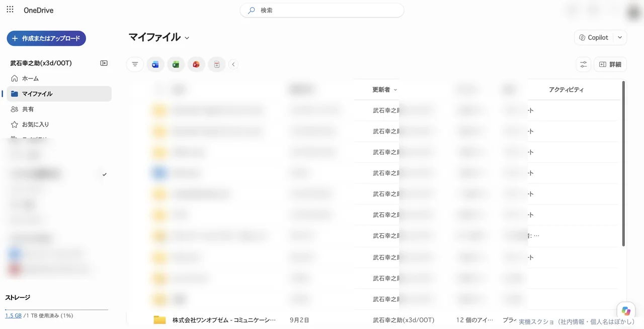Sort by the 更新者 column header
This screenshot has width=644, height=329.
(385, 90)
